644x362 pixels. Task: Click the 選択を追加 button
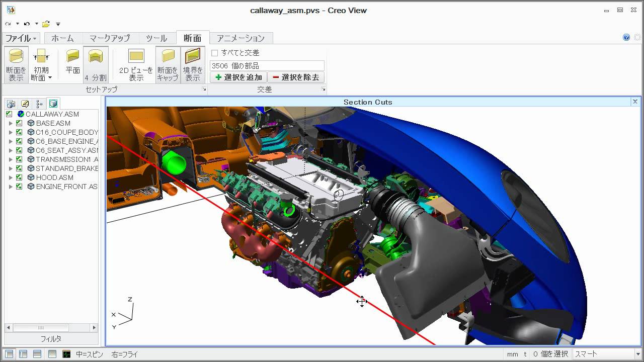tap(238, 77)
